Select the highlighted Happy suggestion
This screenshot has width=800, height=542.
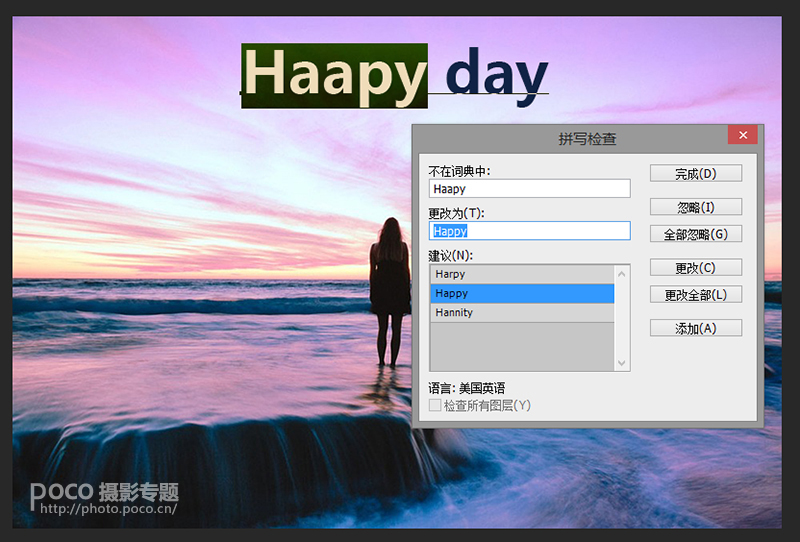pyautogui.click(x=521, y=293)
